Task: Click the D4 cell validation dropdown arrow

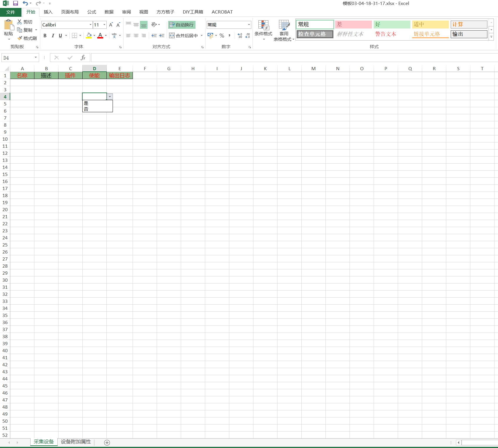Action: (x=110, y=97)
